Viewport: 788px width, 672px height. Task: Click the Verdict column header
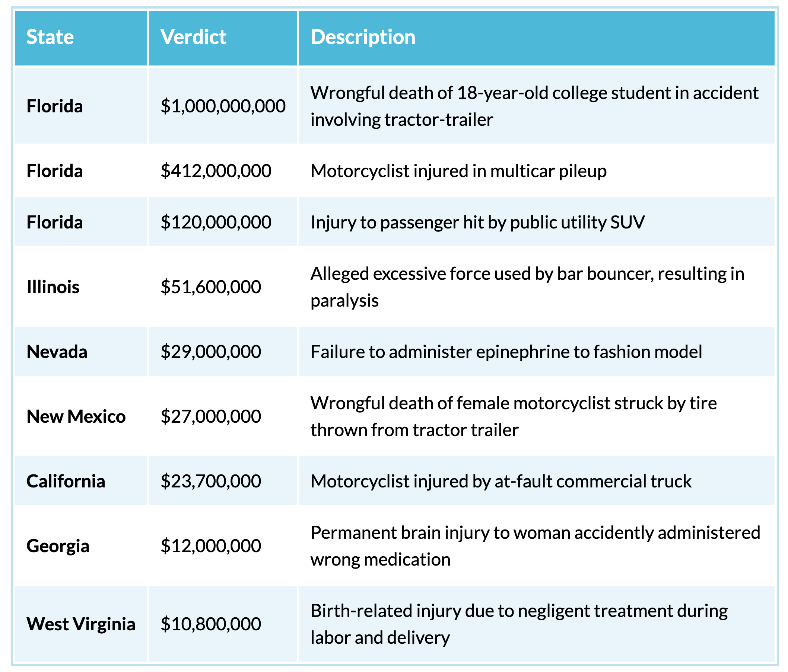point(193,37)
